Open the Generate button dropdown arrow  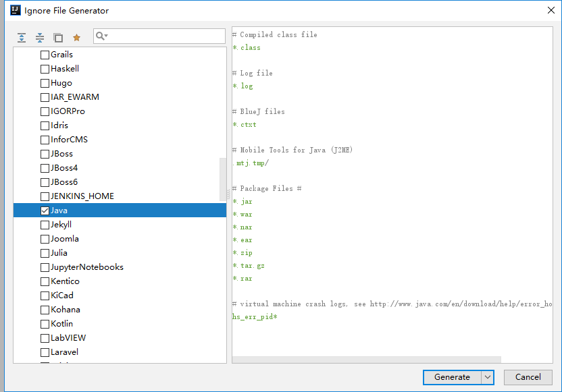(487, 377)
